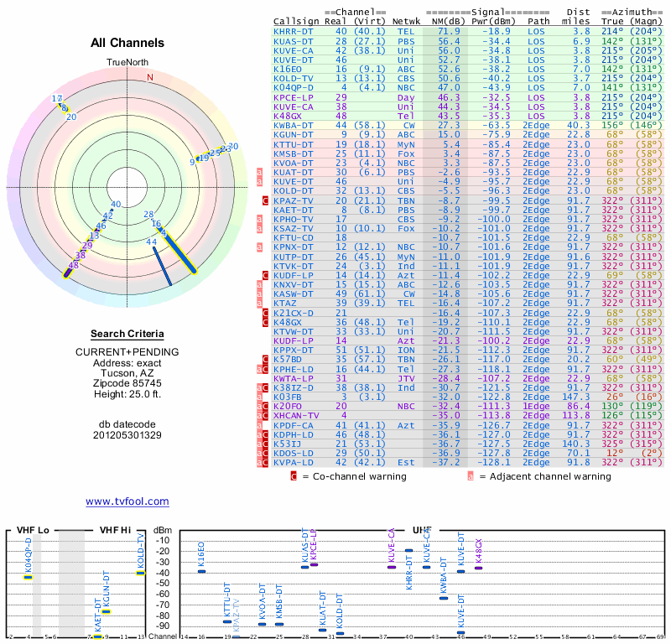Open the www.tvfool.com link

click(127, 501)
